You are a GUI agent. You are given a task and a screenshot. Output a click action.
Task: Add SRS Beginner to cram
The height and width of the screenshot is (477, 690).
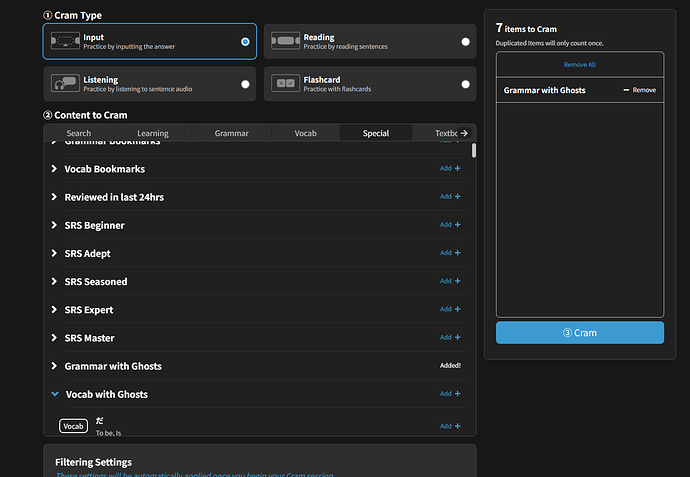coord(450,224)
